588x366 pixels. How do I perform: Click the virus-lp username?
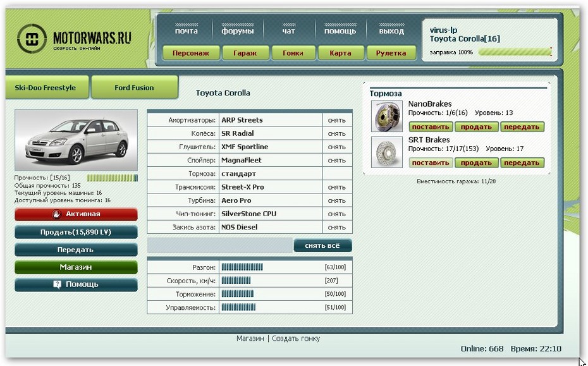click(x=443, y=30)
